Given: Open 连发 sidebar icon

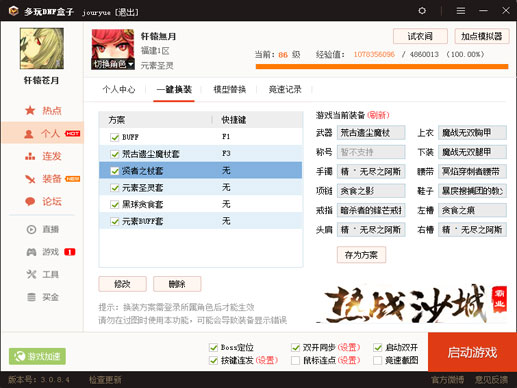Looking at the screenshot, I should pos(30,156).
